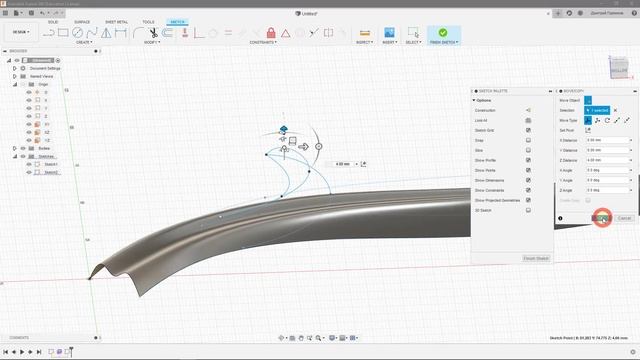Toggle the Show Constraints checkbox
Screen dimensions: 640x360
528,190
